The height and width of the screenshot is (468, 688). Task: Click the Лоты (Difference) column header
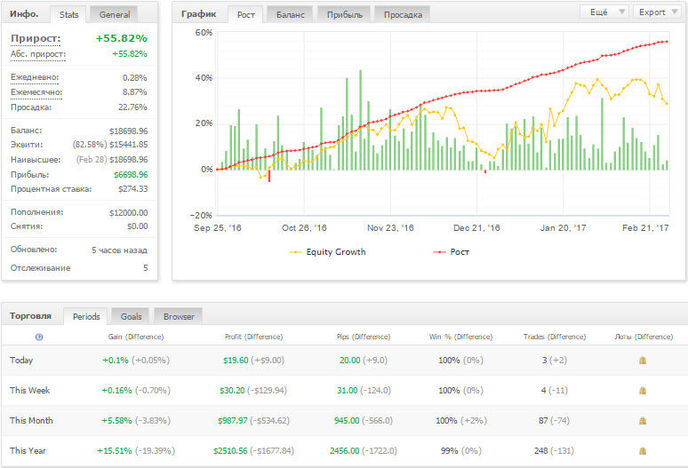(644, 337)
